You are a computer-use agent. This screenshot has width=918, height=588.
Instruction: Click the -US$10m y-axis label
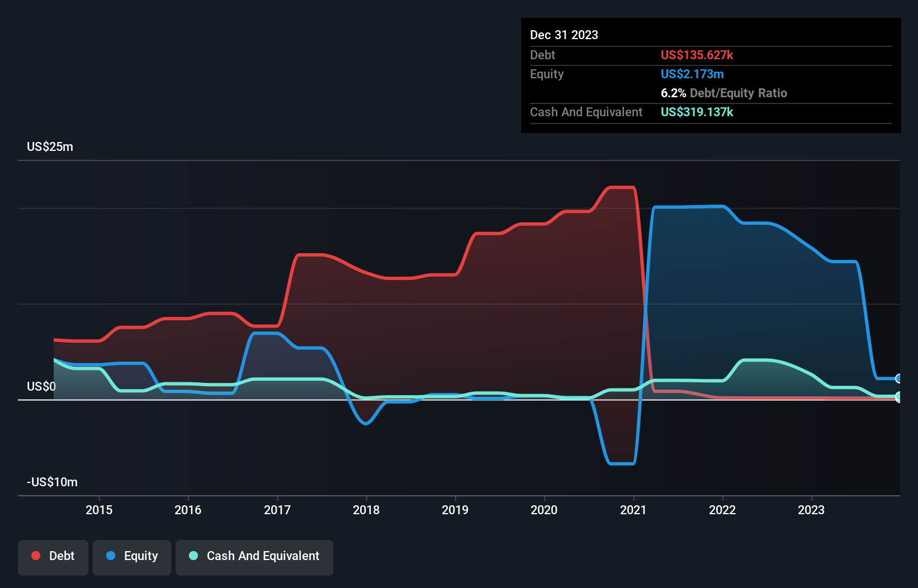click(52, 482)
